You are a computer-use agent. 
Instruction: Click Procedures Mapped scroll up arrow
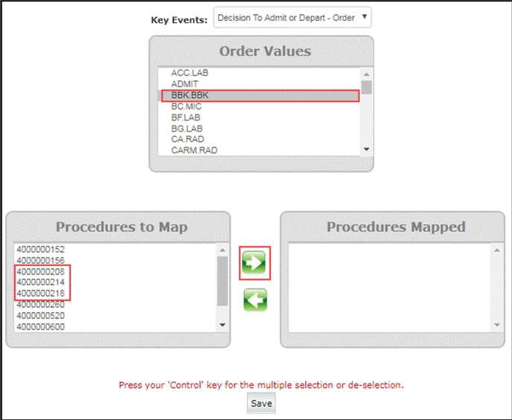(x=497, y=250)
